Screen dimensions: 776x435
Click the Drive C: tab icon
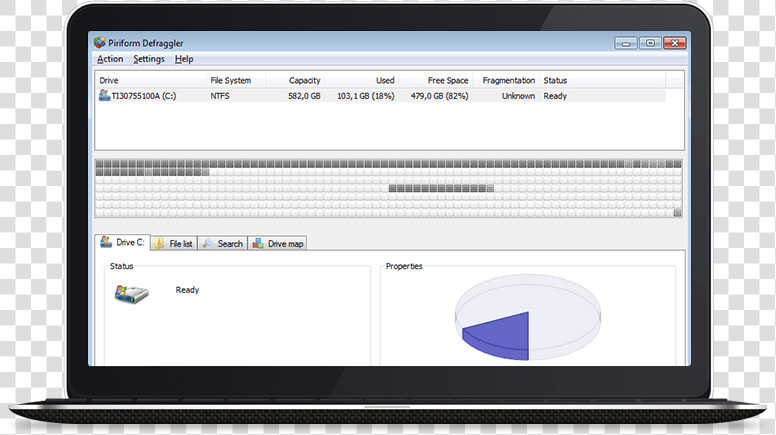click(106, 242)
